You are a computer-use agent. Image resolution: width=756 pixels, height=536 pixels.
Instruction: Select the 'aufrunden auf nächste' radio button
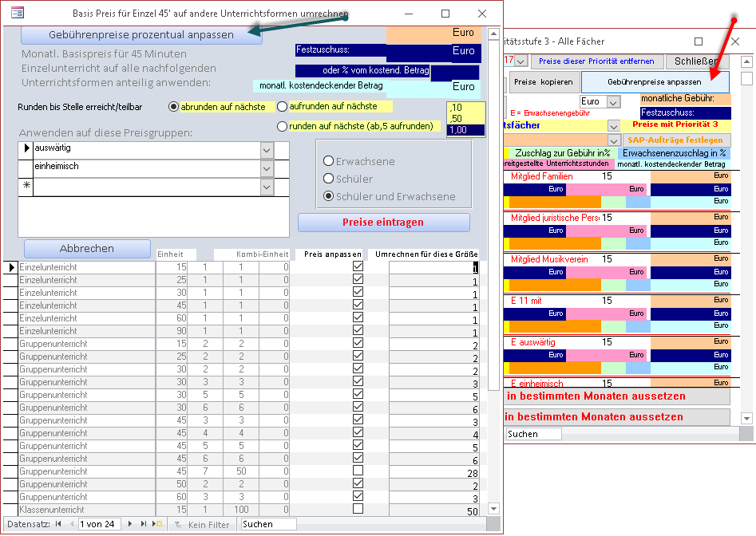click(282, 106)
